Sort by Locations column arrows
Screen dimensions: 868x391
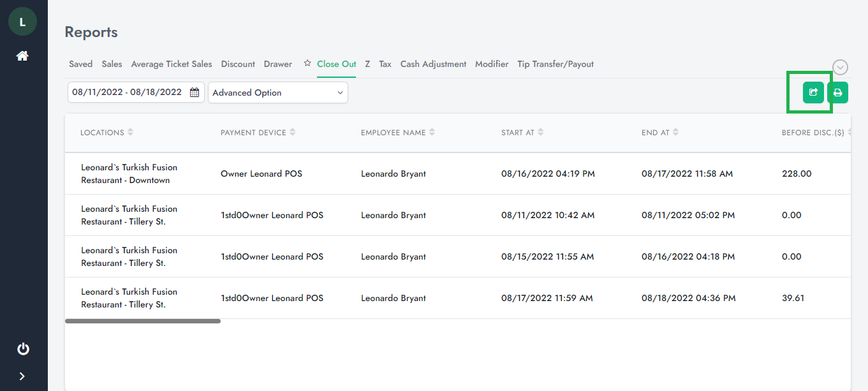coord(130,133)
